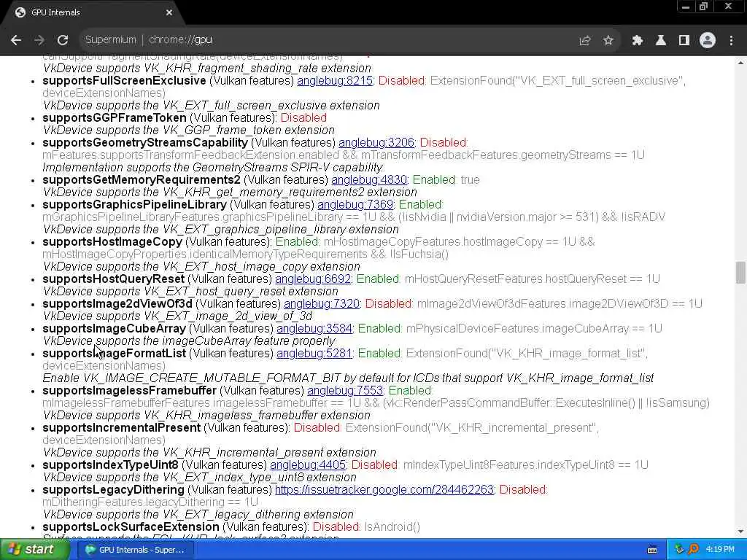This screenshot has width=747, height=560.
Task: Open the anglebug:8215 link
Action: [334, 80]
